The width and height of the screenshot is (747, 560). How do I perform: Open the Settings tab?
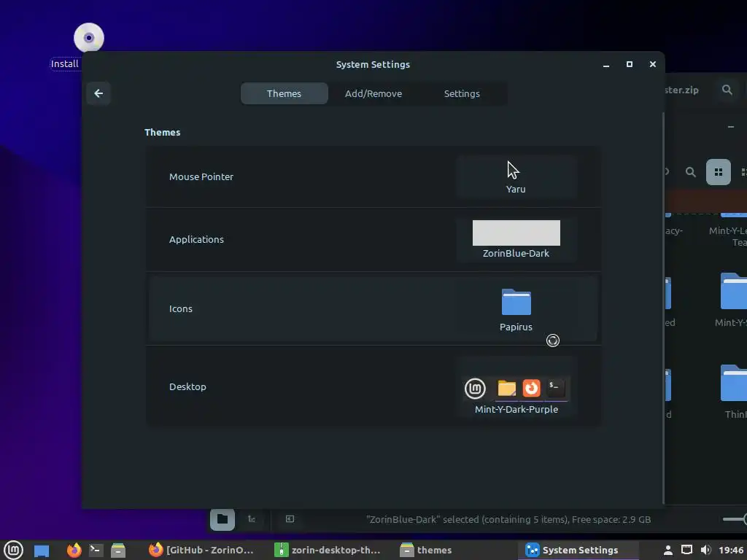462,93
